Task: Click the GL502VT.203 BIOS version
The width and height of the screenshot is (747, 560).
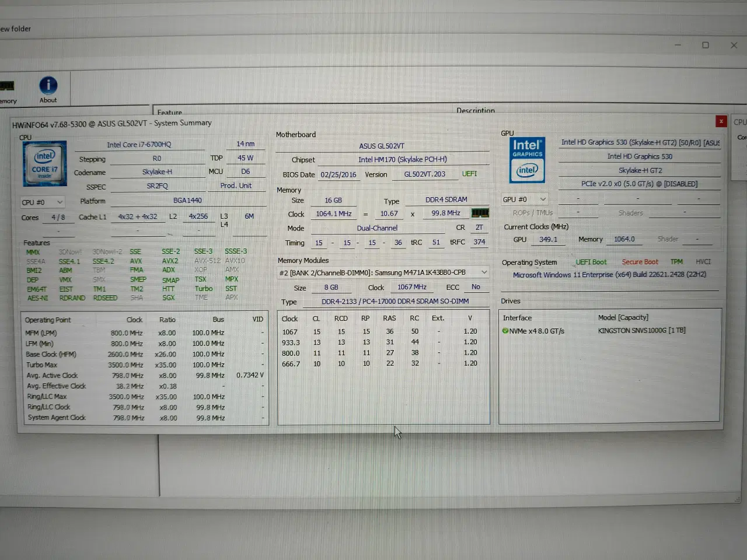Action: tap(424, 174)
